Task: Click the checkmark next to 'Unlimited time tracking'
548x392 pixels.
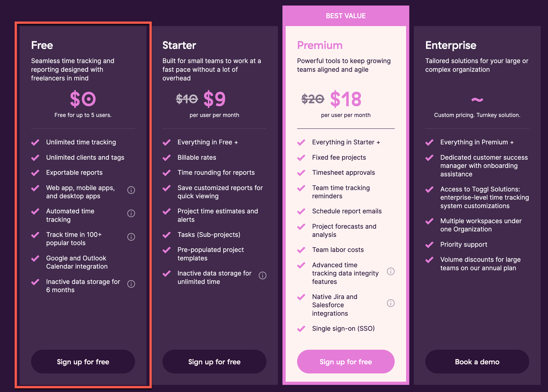Action: (x=35, y=142)
